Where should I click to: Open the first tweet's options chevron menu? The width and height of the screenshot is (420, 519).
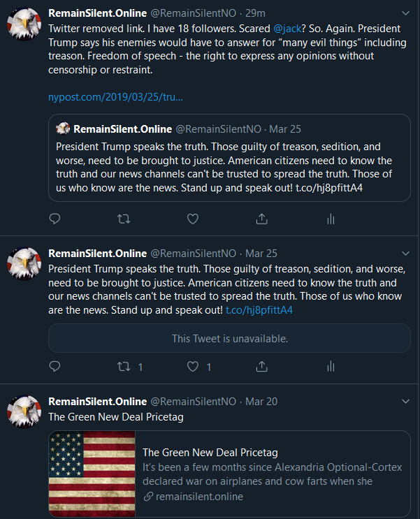click(x=407, y=13)
